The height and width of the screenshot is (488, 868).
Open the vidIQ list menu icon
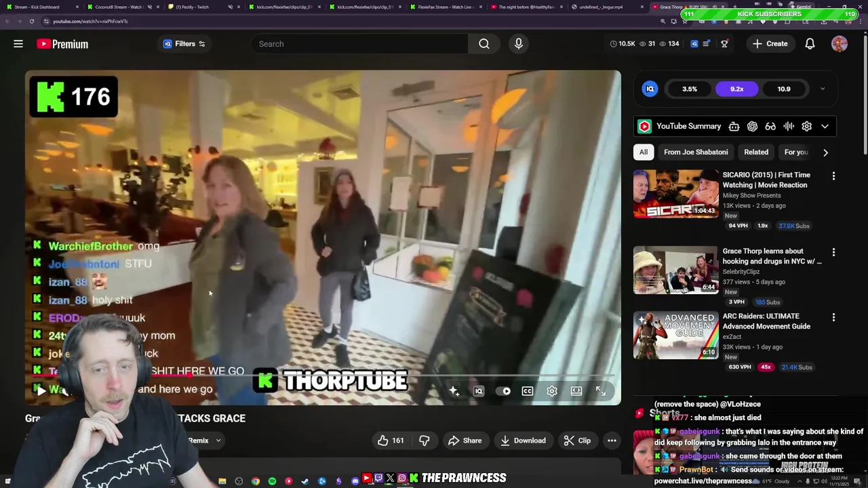click(706, 44)
